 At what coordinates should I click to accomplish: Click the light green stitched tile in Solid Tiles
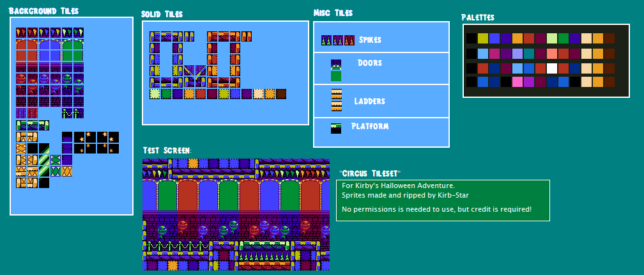[155, 94]
